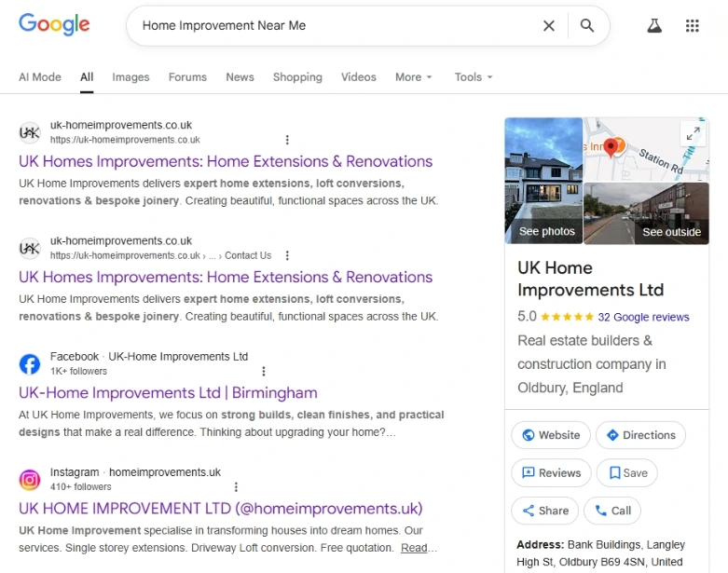Open options menu for Facebook result
This screenshot has height=573, width=728.
(264, 371)
